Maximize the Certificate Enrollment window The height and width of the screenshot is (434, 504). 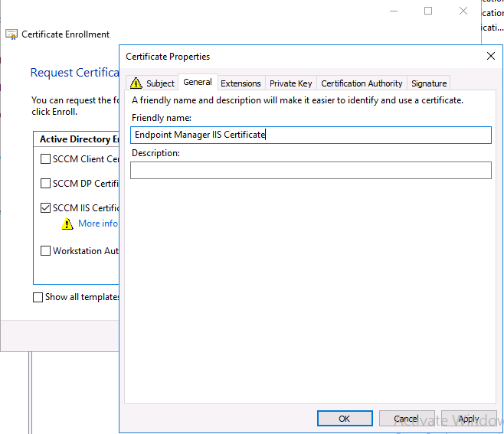[428, 11]
